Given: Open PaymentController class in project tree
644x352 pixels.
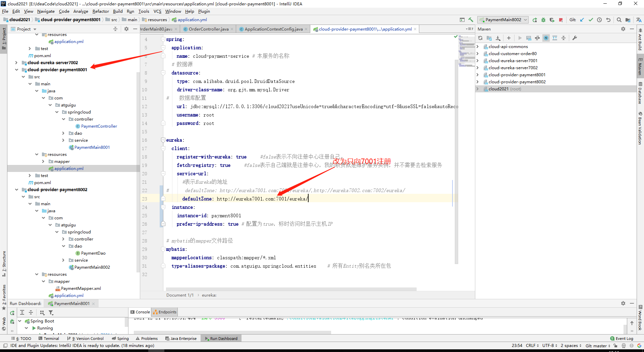Looking at the screenshot, I should [99, 126].
